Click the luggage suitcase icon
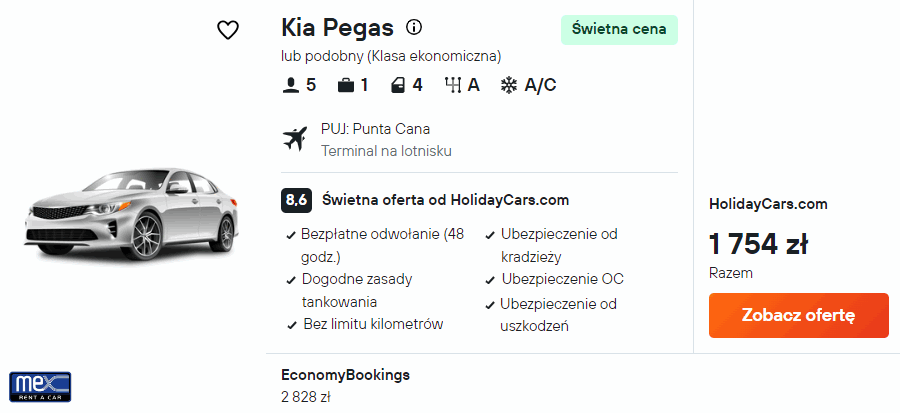This screenshot has height=413, width=900. pyautogui.click(x=346, y=85)
